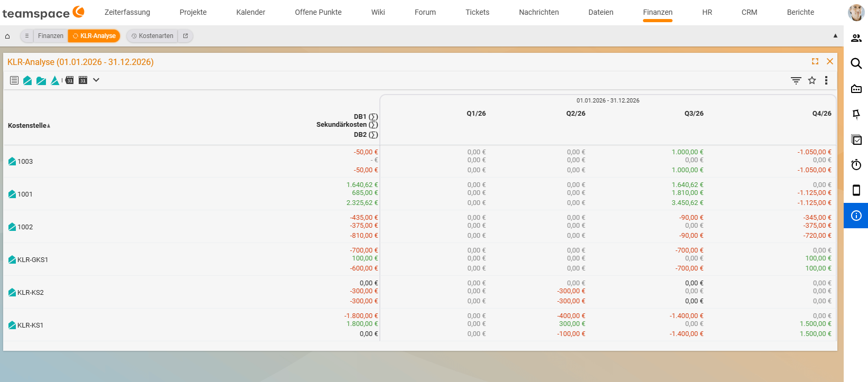Close the KLR-Analyse panel

pyautogui.click(x=830, y=61)
